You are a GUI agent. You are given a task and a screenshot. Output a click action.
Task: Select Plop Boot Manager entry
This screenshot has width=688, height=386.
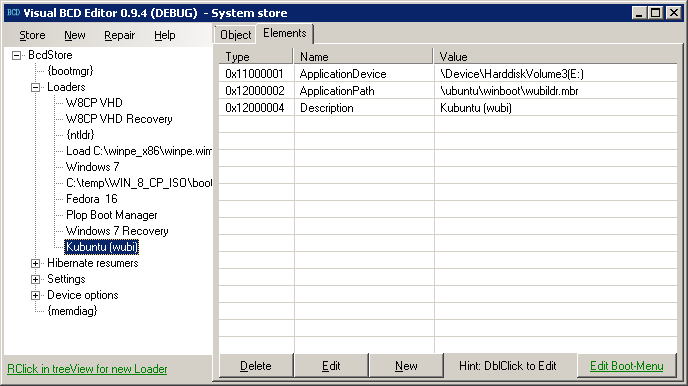(111, 215)
